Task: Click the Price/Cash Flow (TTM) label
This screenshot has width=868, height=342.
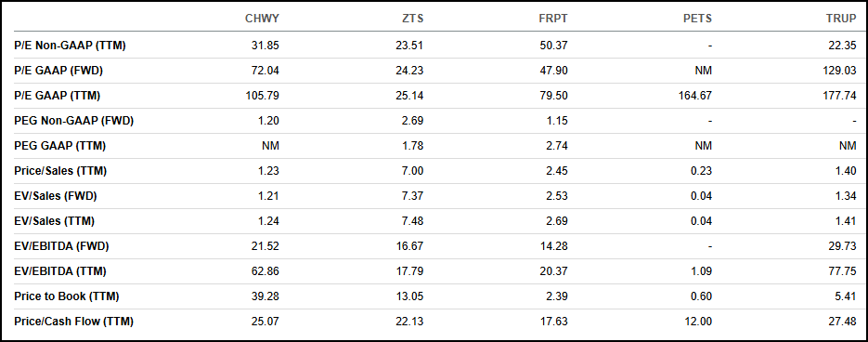Action: point(73,321)
